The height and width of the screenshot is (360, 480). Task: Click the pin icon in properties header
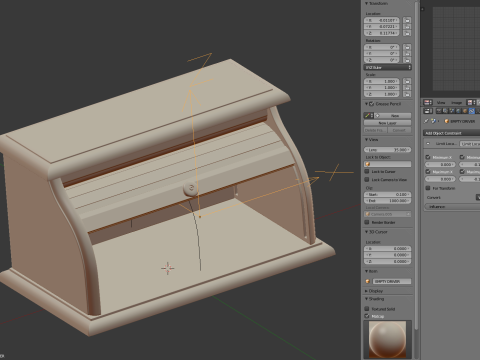click(x=426, y=121)
